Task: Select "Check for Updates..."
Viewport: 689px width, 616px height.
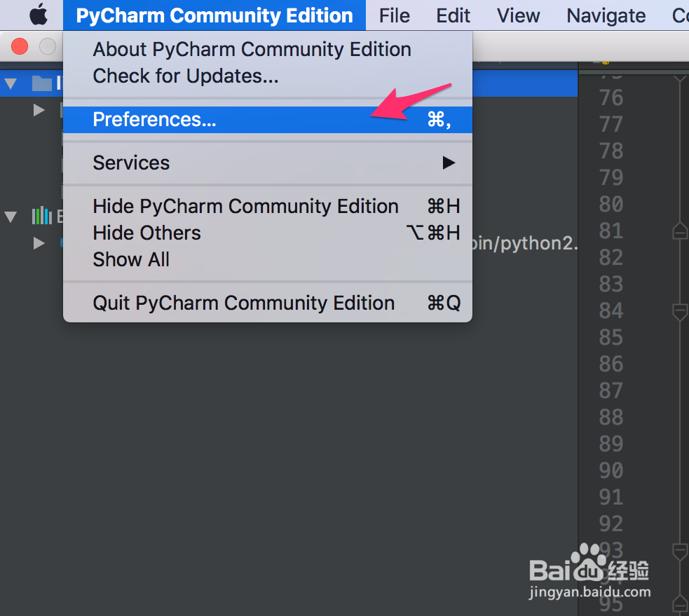Action: click(186, 76)
